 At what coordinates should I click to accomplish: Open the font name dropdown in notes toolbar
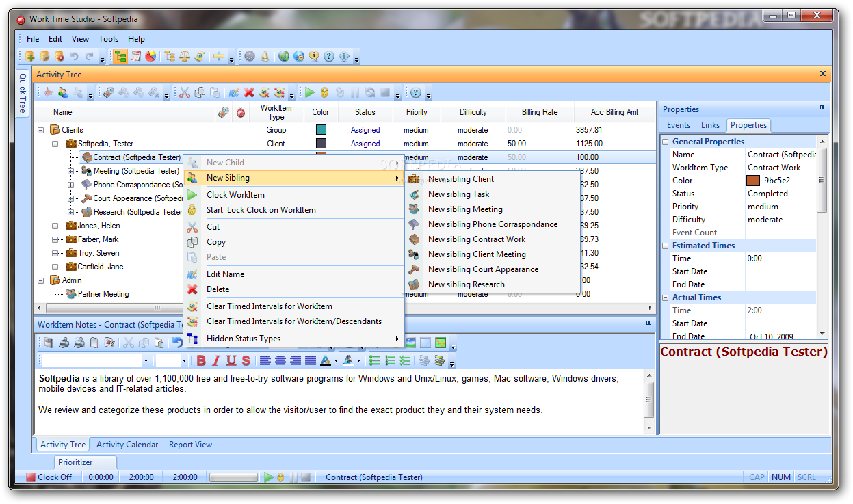[146, 360]
